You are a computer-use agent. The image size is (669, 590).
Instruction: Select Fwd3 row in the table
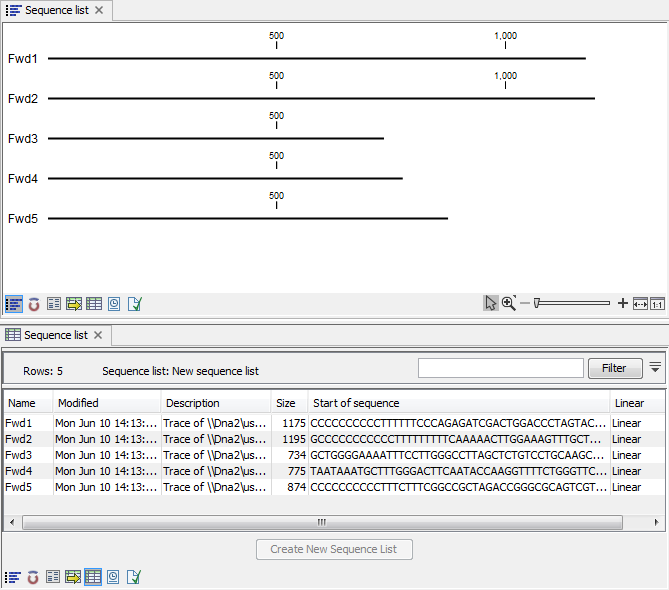[x=334, y=455]
